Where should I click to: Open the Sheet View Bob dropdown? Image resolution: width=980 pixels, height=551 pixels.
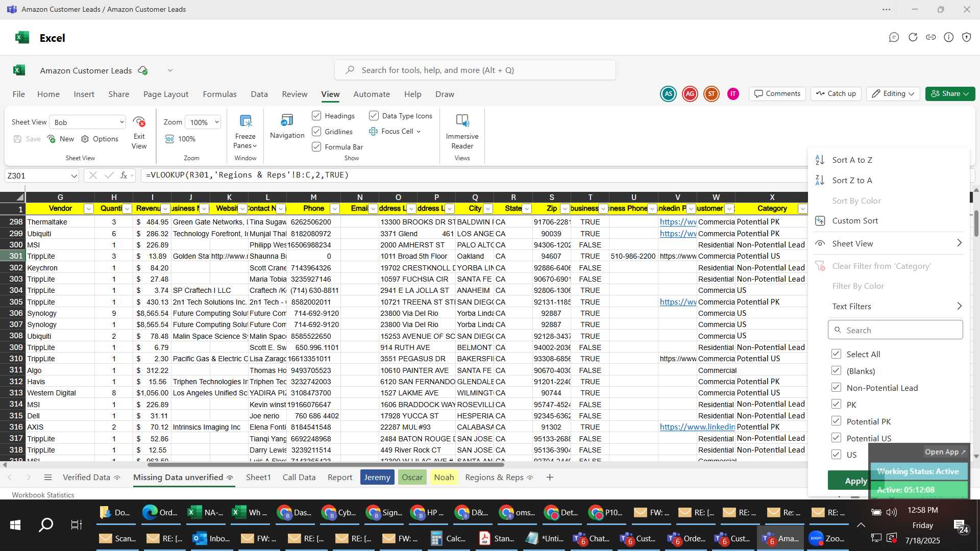coord(88,122)
